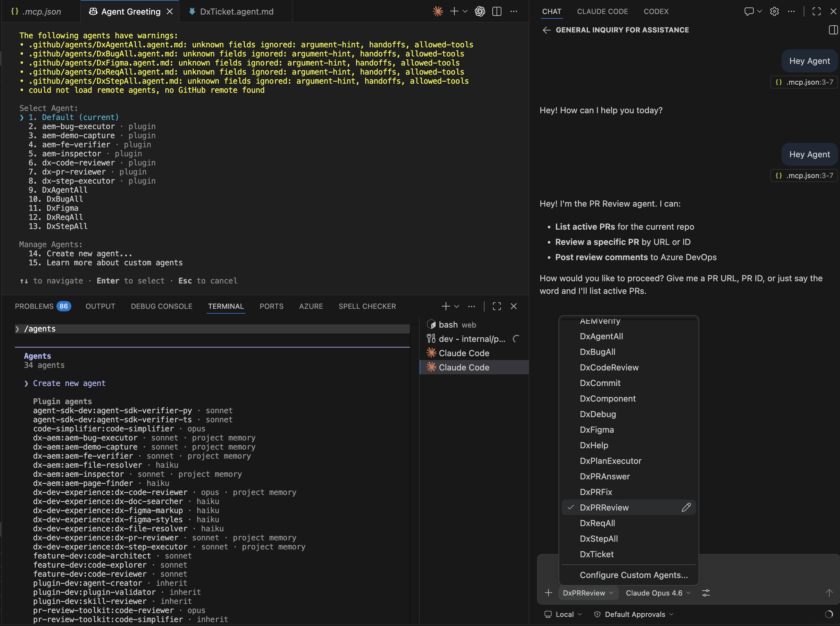The height and width of the screenshot is (626, 840).
Task: Open the feedback speech bubble icon in Claude panel
Action: coord(749,11)
